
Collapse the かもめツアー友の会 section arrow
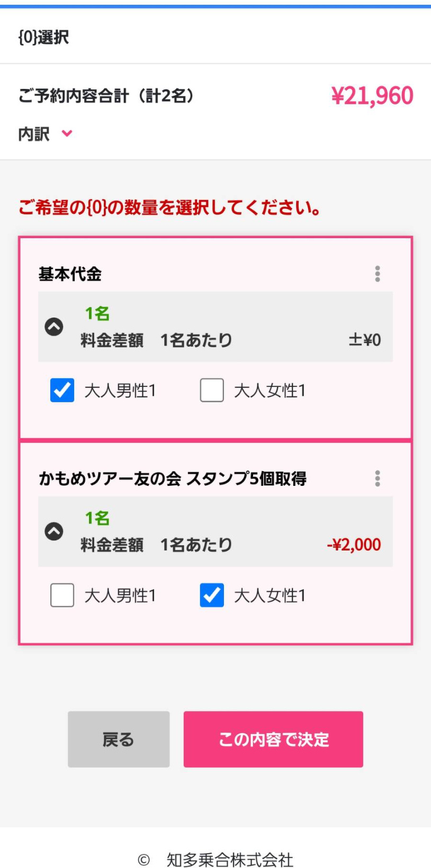pos(54,531)
